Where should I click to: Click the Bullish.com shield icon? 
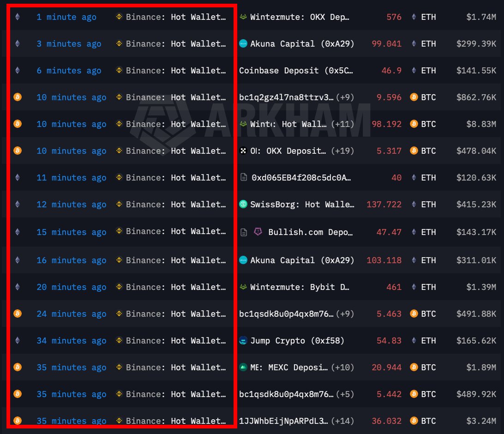pos(258,232)
